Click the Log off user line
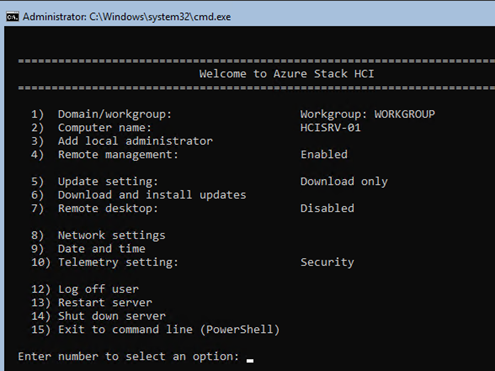 point(85,289)
